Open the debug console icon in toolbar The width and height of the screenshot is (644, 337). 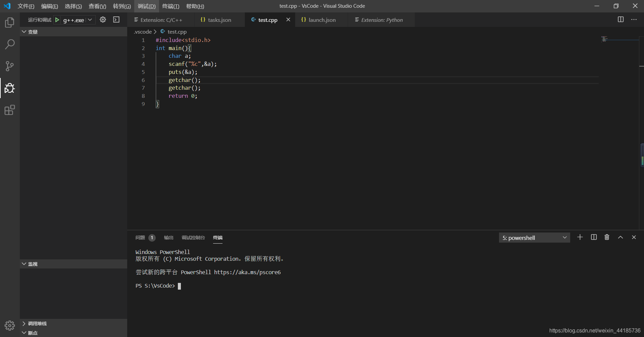coord(116,20)
